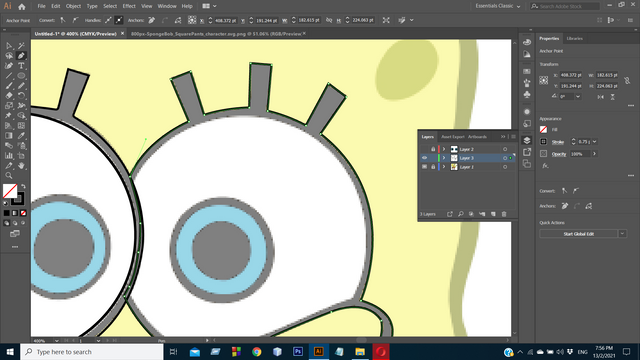This screenshot has height=360, width=640.
Task: Expand Layer 1 contents
Action: point(444,167)
